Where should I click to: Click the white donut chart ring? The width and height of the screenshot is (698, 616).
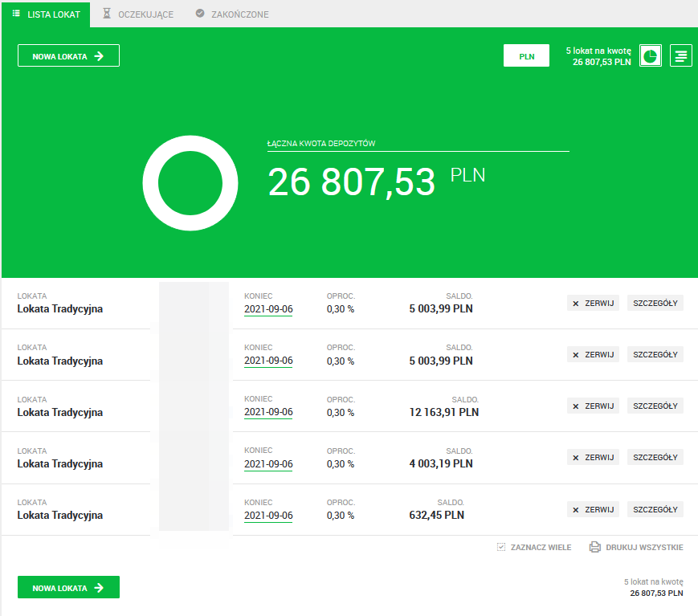coord(153,182)
